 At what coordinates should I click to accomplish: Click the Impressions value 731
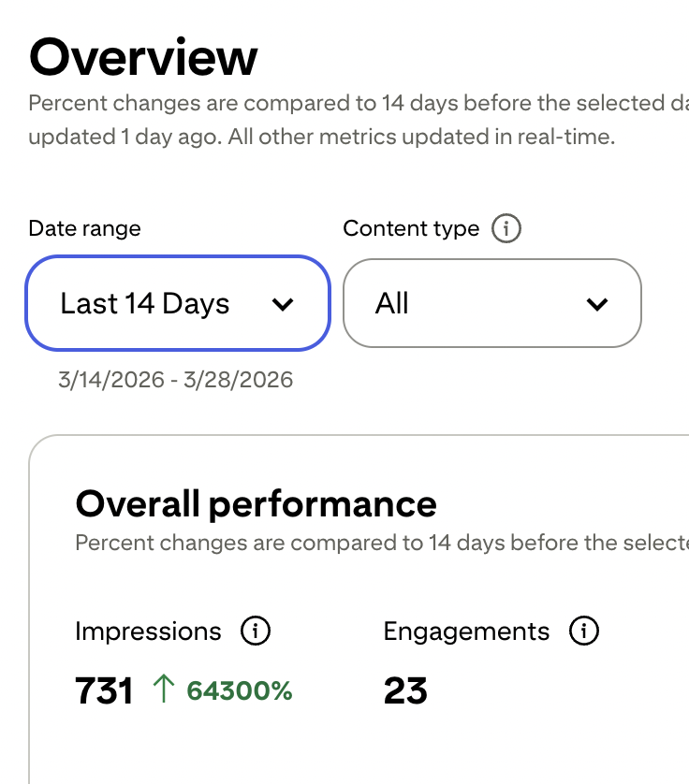click(104, 691)
